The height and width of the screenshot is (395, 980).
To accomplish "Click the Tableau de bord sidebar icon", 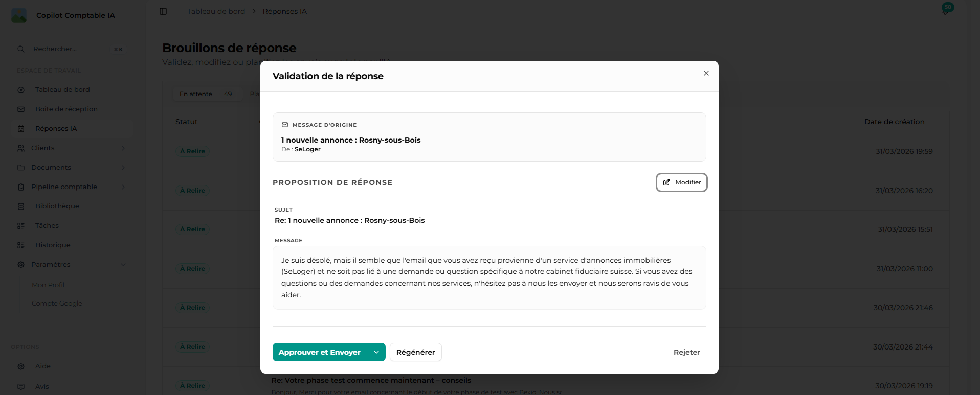I will click(x=21, y=90).
